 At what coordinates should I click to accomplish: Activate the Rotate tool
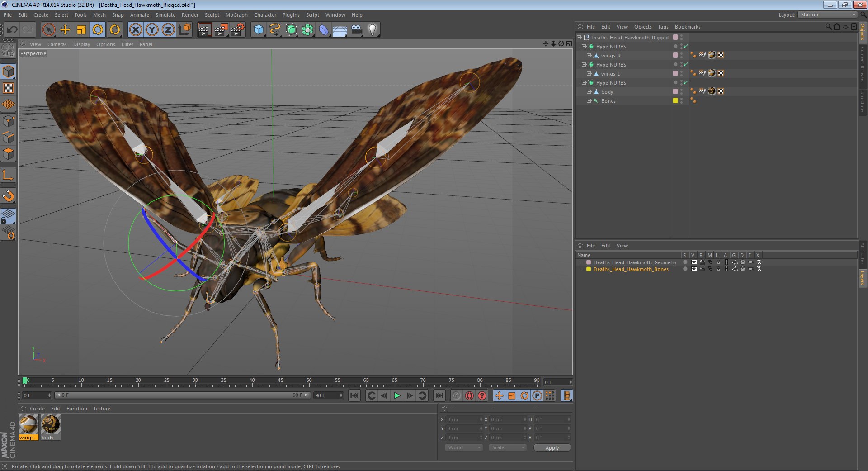pyautogui.click(x=98, y=30)
